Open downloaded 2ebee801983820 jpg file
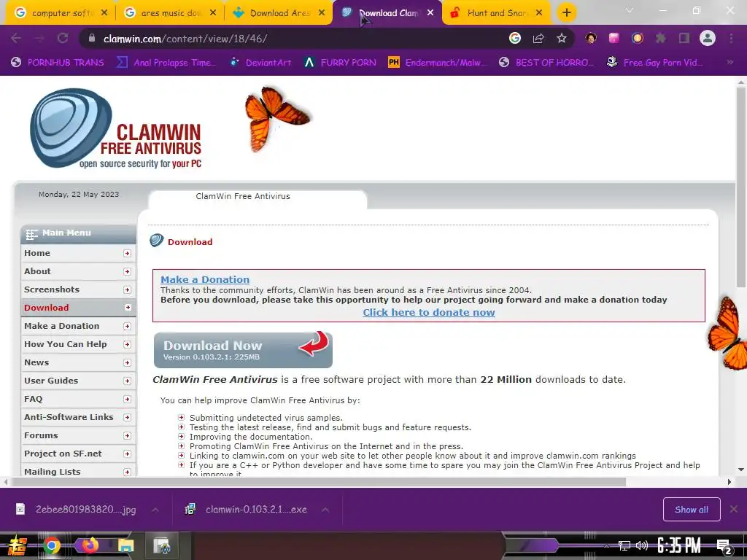747x560 pixels. (x=76, y=510)
